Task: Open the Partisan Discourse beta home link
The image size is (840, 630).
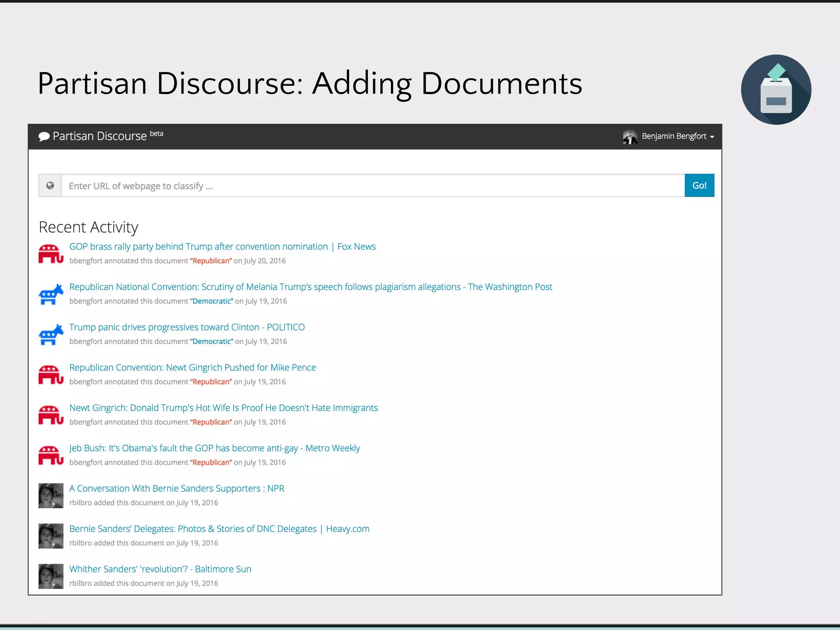Action: pyautogui.click(x=101, y=136)
